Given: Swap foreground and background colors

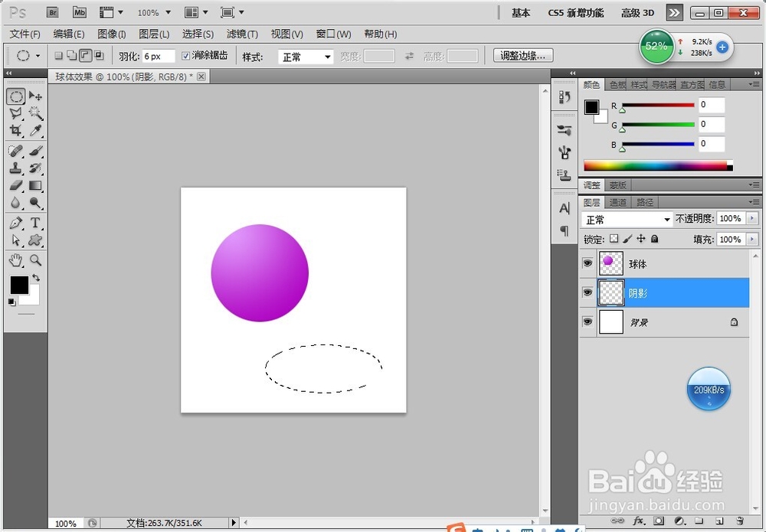Looking at the screenshot, I should (x=36, y=278).
